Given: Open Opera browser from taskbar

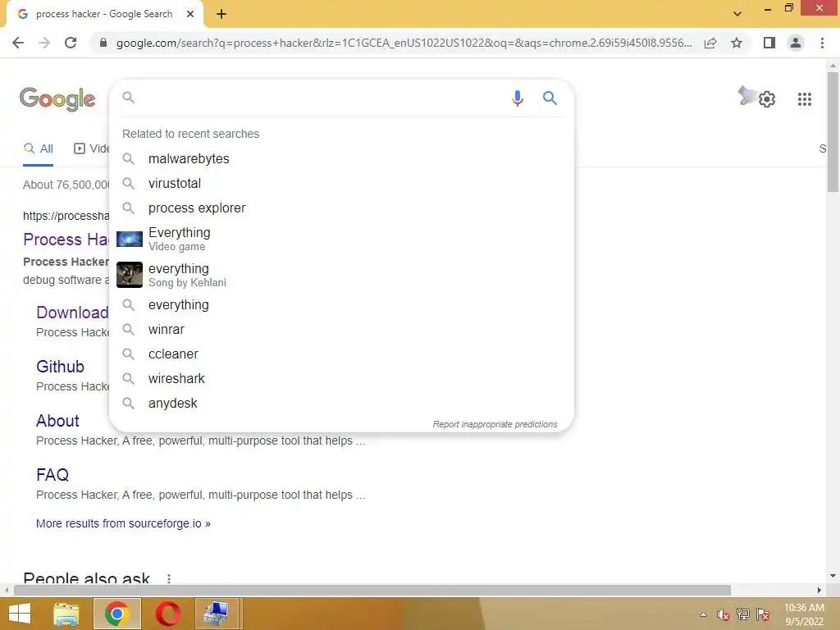Looking at the screenshot, I should click(167, 614).
